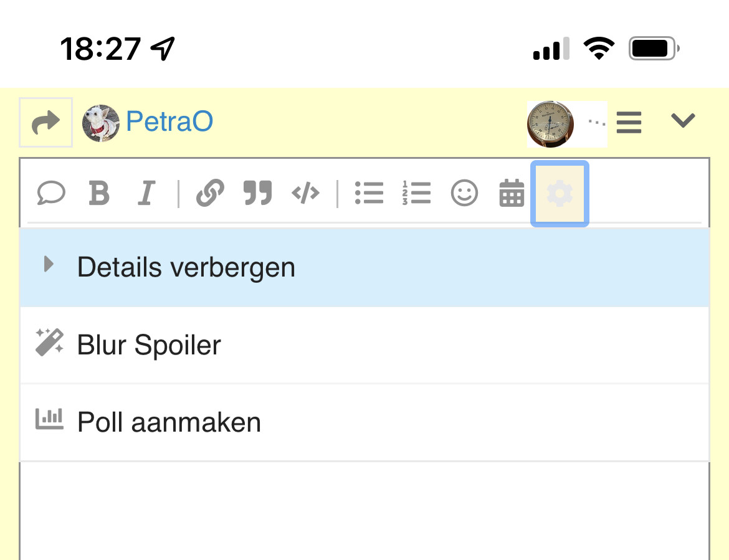Close the gear options menu

pos(560,194)
